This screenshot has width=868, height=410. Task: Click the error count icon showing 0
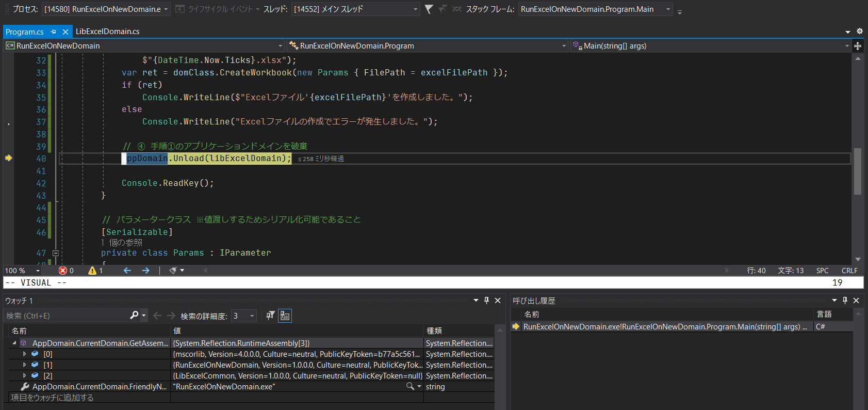(63, 271)
